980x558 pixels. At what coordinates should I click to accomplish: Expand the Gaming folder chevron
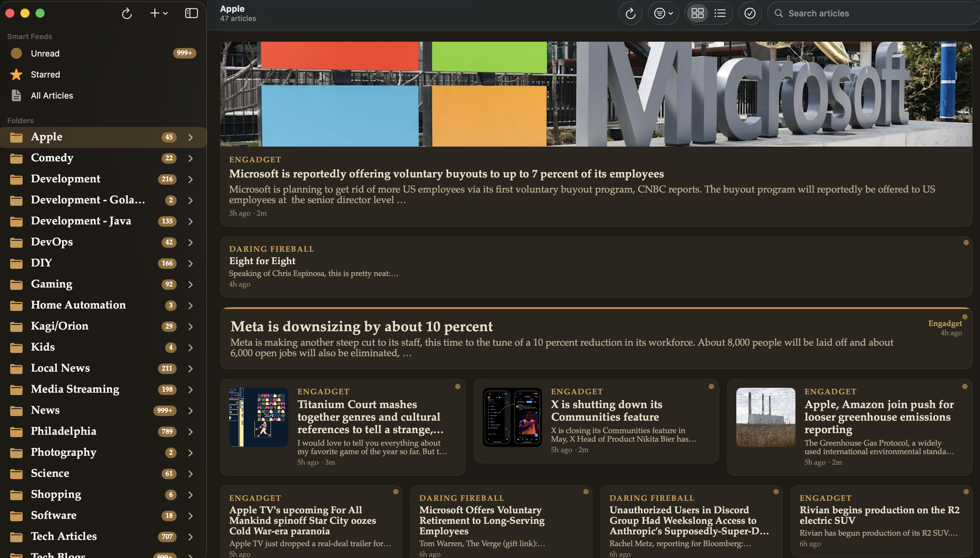[x=190, y=284]
